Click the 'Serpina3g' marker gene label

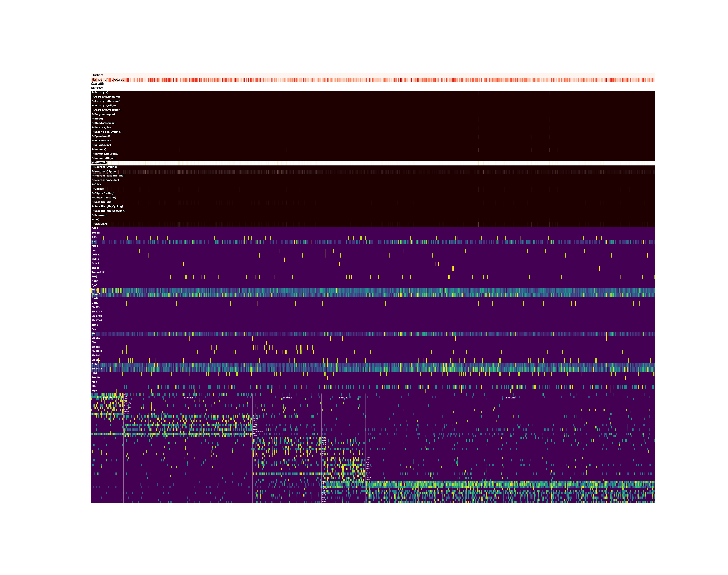pyautogui.click(x=127, y=403)
